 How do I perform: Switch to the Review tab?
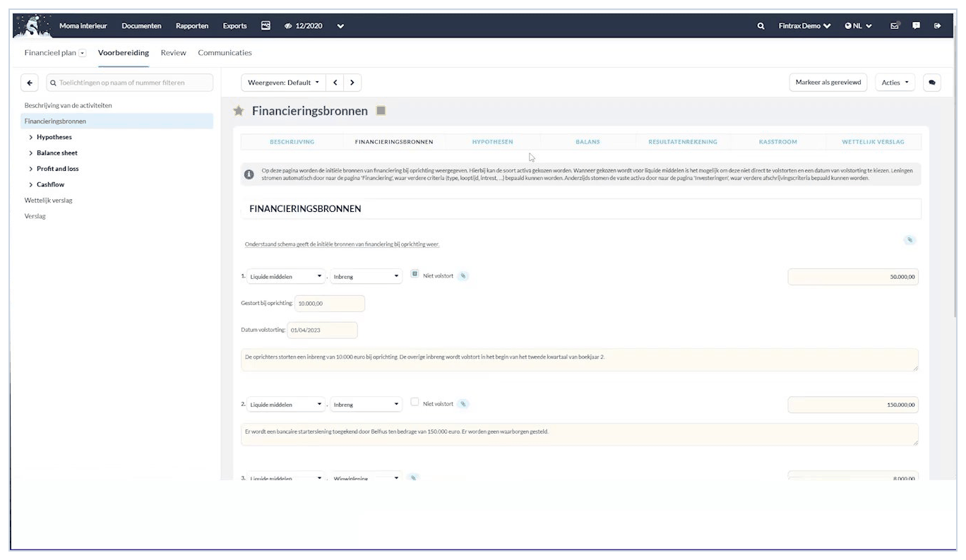(173, 53)
